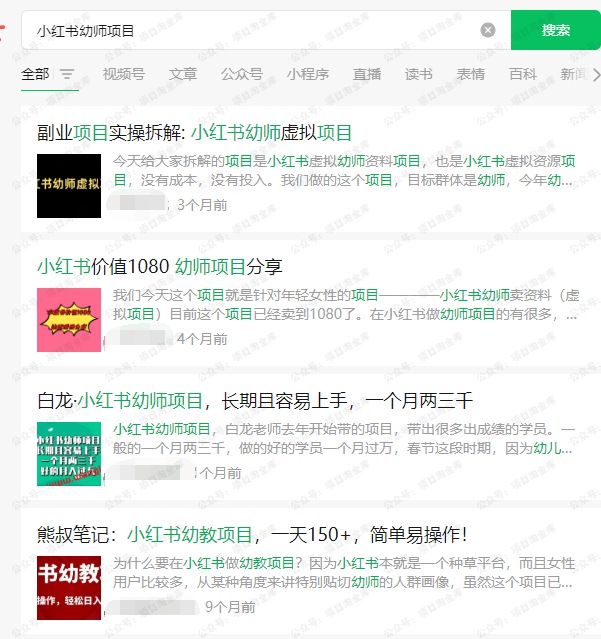The height and width of the screenshot is (639, 601).
Task: Click the snippet mentioning 白龙老师去年开始带的项目
Action: (344, 438)
